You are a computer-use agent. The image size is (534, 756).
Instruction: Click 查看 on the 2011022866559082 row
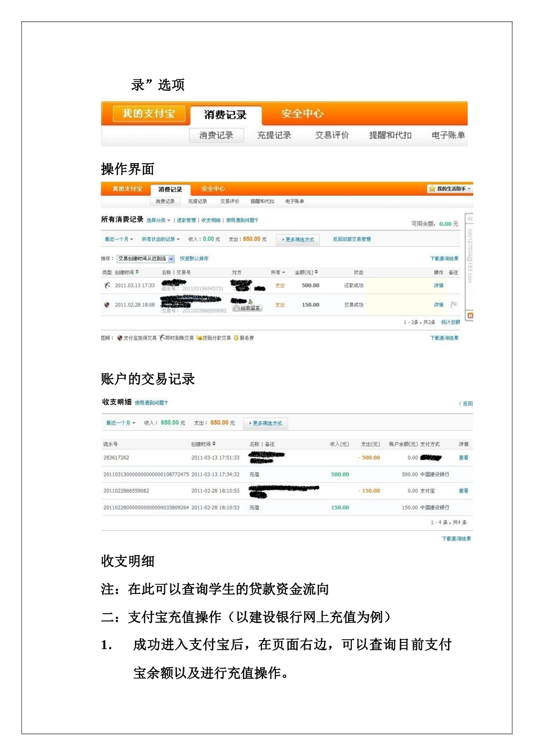point(463,491)
